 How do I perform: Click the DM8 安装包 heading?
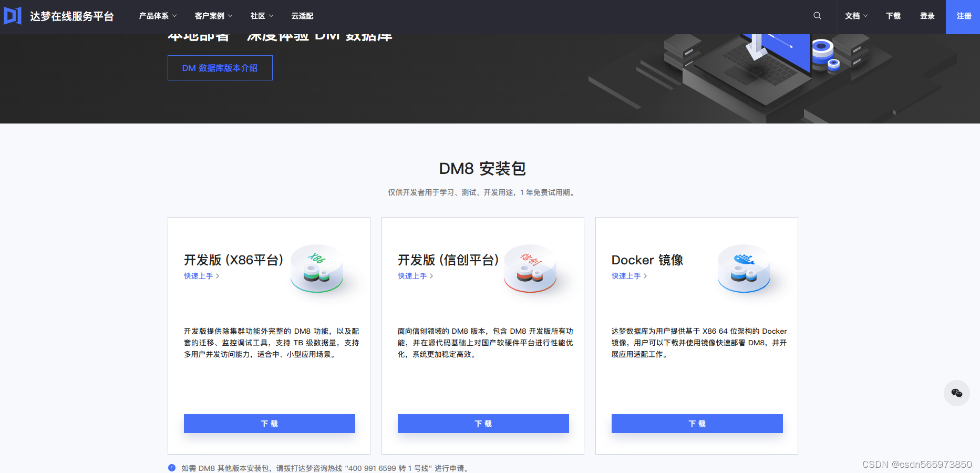482,169
